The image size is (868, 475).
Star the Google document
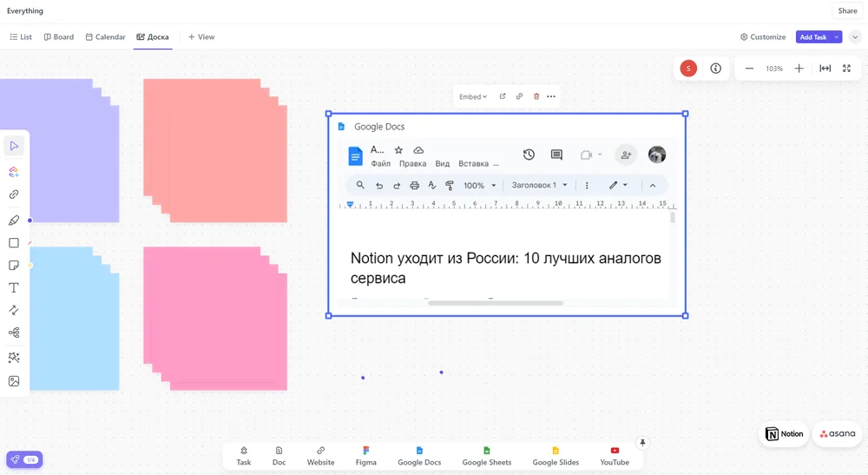pos(398,150)
